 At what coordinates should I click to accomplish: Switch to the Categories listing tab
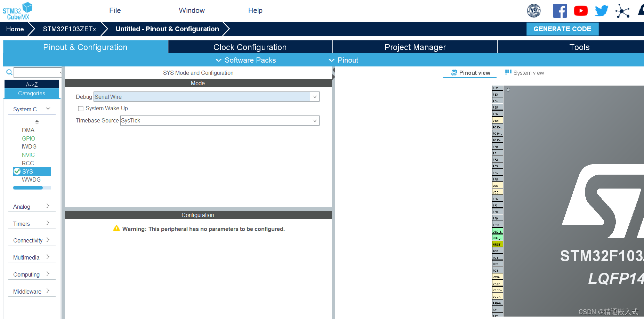click(x=32, y=93)
